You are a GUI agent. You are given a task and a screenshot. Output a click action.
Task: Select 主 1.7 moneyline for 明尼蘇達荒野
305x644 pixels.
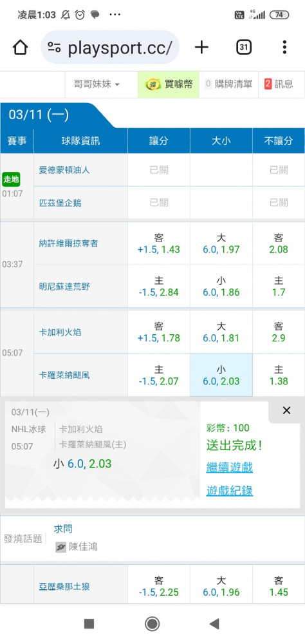(279, 287)
